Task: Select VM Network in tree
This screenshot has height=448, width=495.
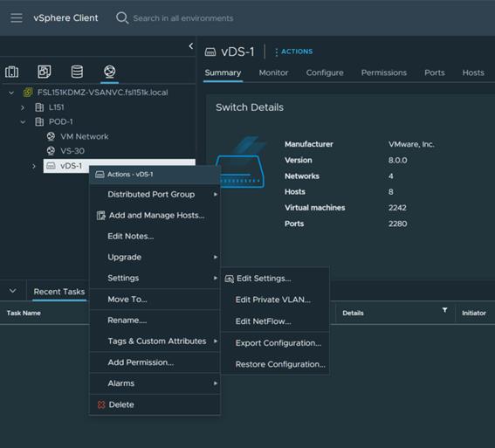Action: pos(85,136)
